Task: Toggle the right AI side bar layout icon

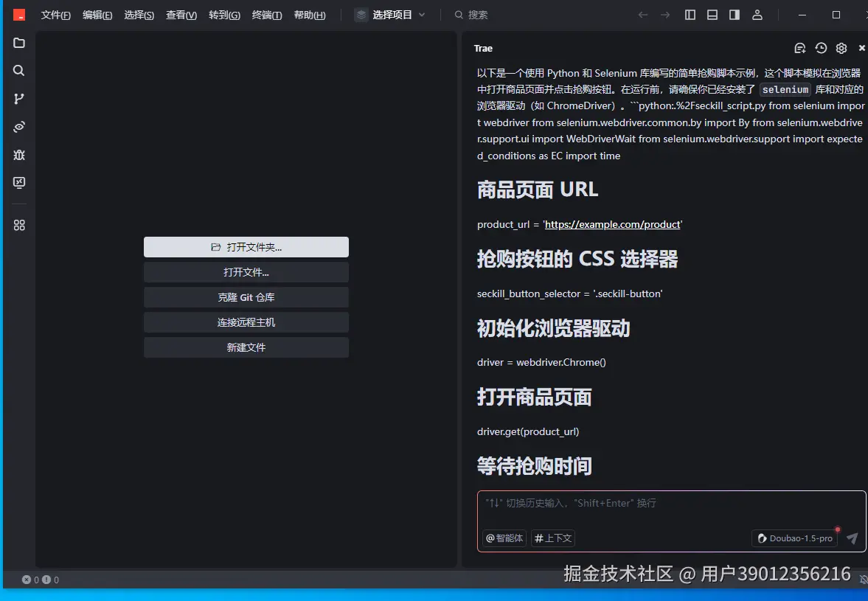Action: tap(735, 15)
